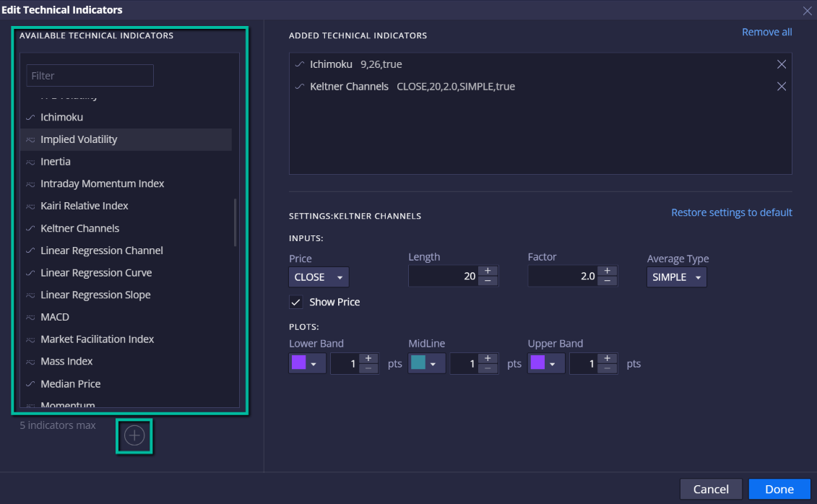Increase Upper Band line width
The width and height of the screenshot is (817, 504).
pos(607,358)
